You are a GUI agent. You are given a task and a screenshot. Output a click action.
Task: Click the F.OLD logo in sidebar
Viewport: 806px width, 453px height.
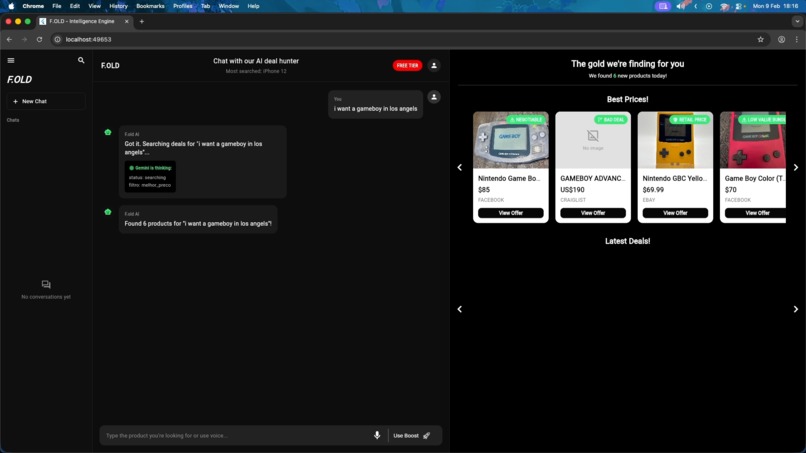20,80
